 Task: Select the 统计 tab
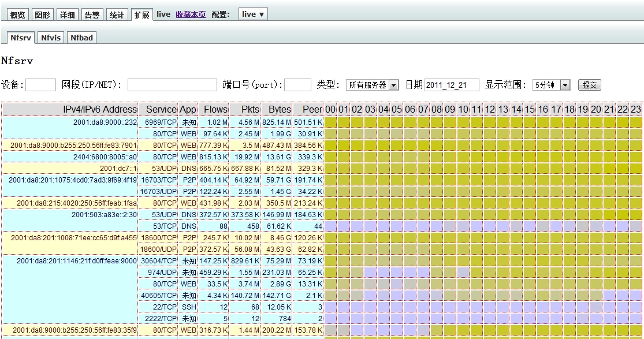(117, 15)
